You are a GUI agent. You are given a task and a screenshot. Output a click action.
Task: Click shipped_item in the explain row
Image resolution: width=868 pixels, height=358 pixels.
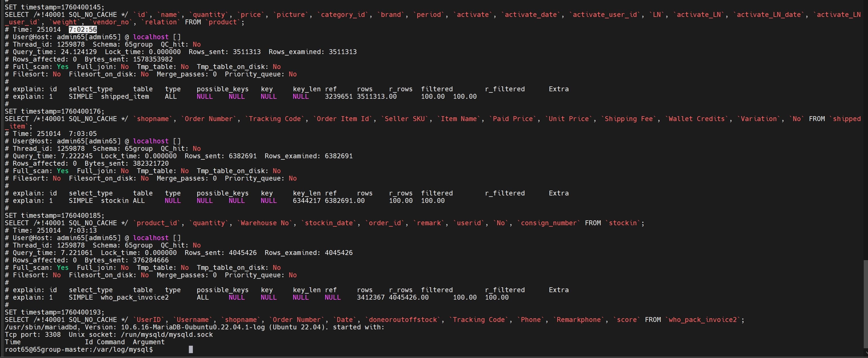point(125,96)
